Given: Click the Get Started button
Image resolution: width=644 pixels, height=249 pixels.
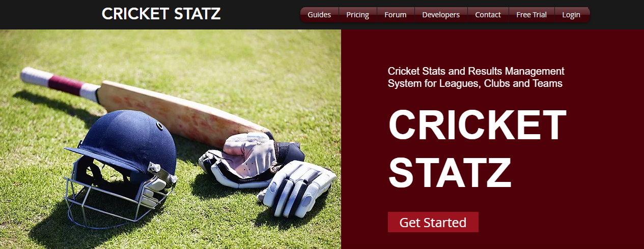Looking at the screenshot, I should point(433,222).
